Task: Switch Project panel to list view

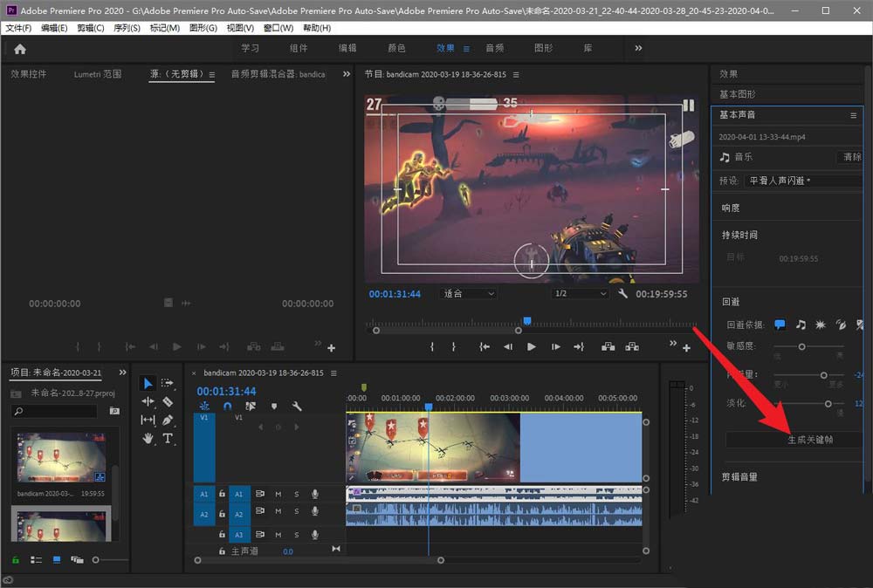Action: coord(36,559)
